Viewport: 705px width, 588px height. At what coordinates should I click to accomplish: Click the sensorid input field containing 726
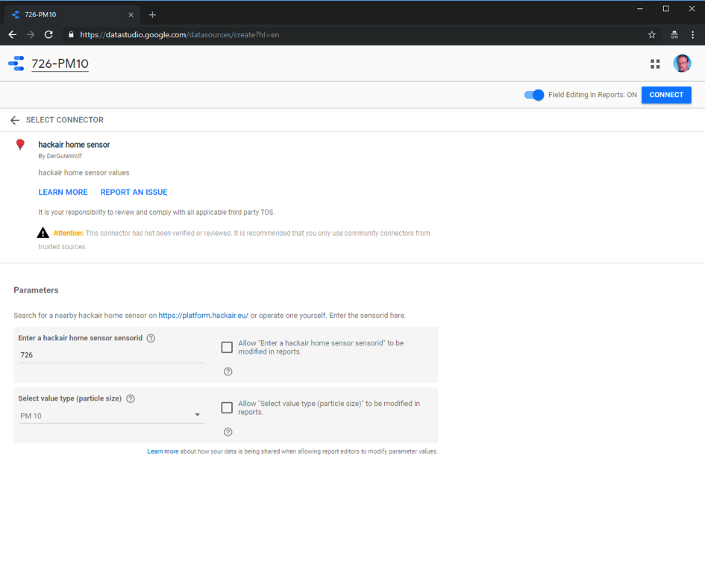click(x=111, y=355)
